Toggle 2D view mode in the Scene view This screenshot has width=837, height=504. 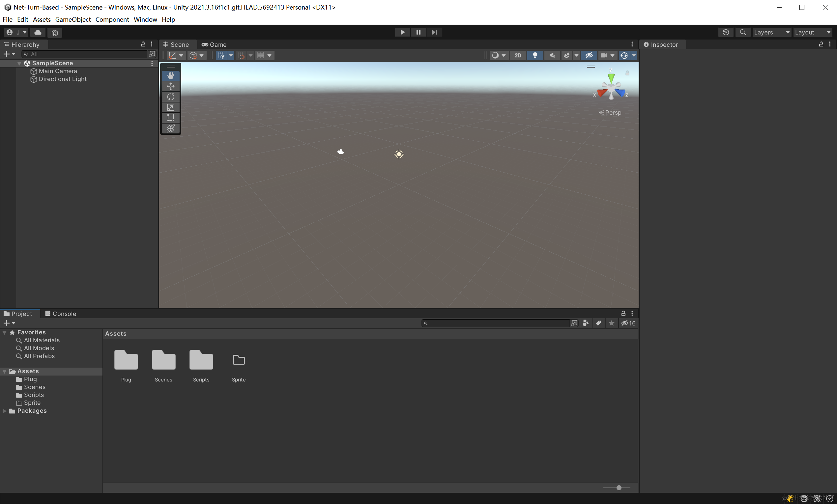click(x=518, y=55)
